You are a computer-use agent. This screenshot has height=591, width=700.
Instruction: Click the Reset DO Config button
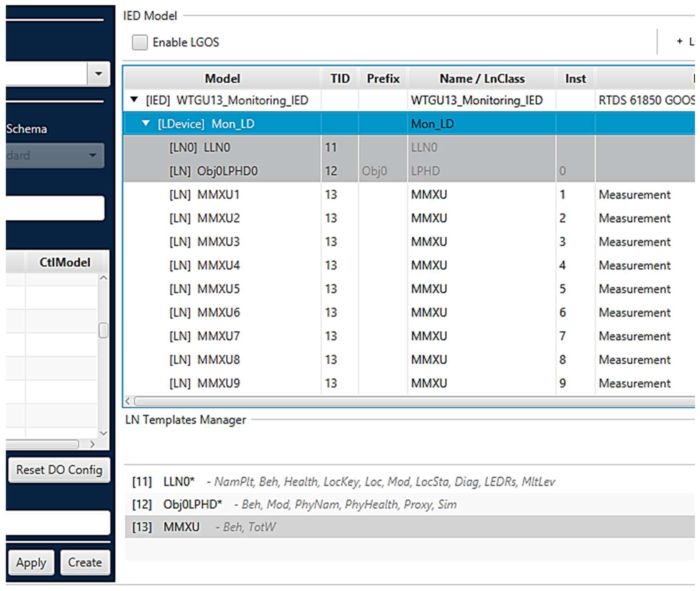(x=59, y=470)
